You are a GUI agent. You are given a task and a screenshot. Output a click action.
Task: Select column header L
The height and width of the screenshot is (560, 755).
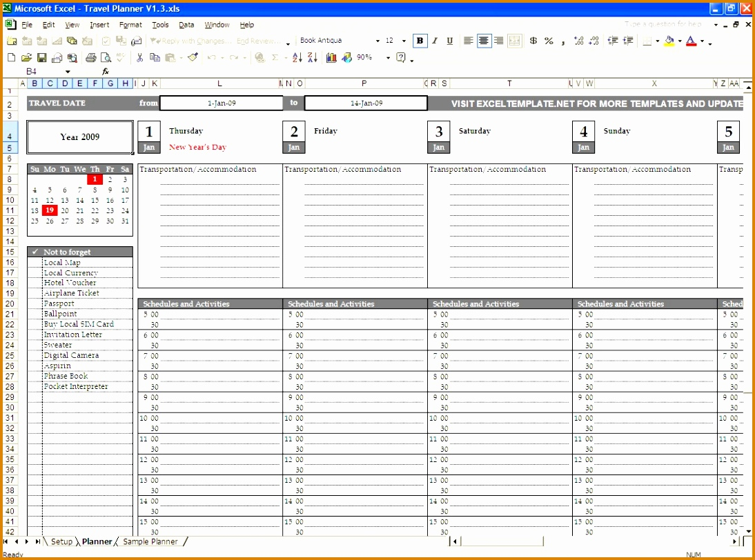click(x=219, y=83)
